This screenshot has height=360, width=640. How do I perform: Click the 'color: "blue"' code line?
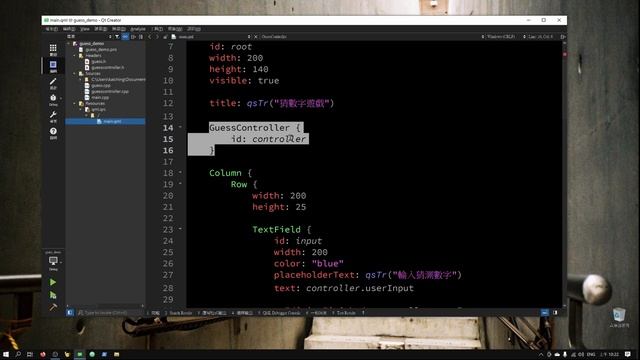coord(309,264)
